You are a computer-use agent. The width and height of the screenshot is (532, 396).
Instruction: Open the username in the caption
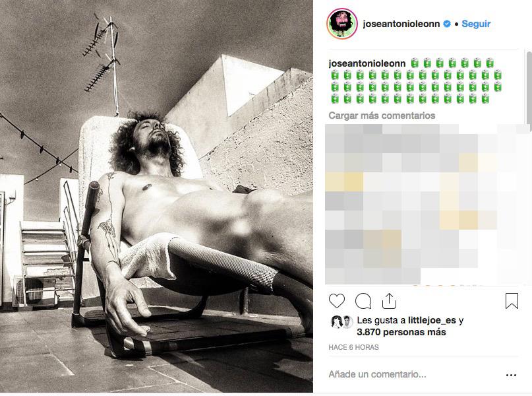pyautogui.click(x=367, y=63)
